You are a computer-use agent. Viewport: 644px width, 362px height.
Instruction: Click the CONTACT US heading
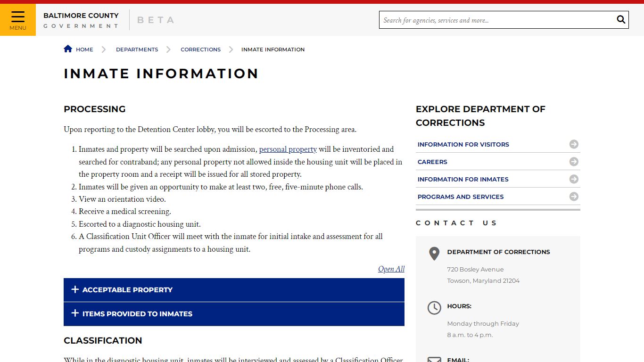[456, 223]
